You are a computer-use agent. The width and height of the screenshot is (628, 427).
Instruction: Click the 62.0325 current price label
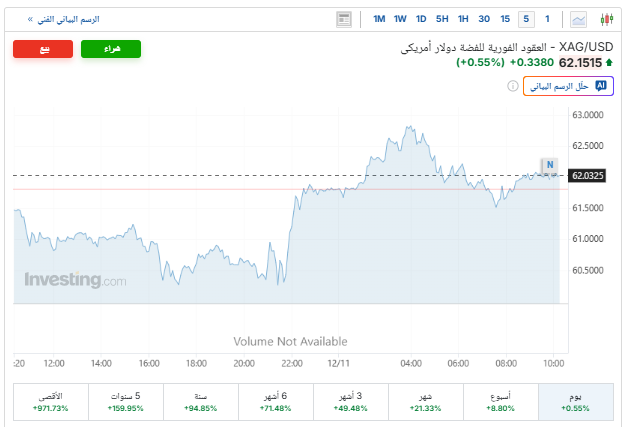pos(587,176)
